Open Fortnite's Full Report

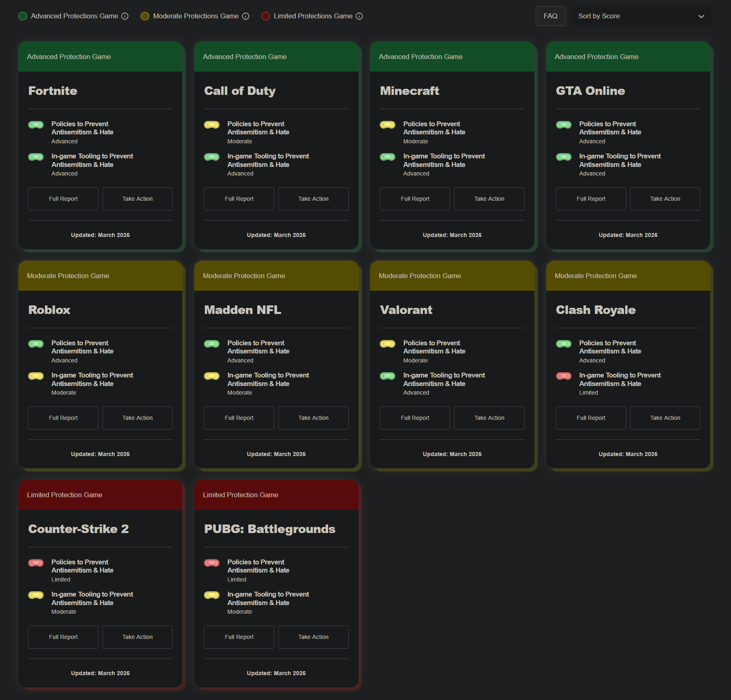coord(63,199)
